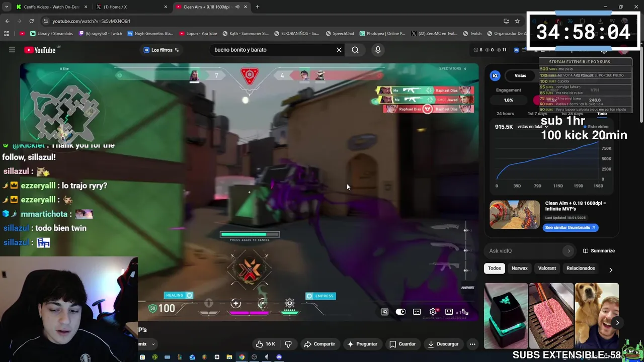Screen dimensions: 644x362
Task: Select the Narwax filter chip
Action: click(520, 268)
